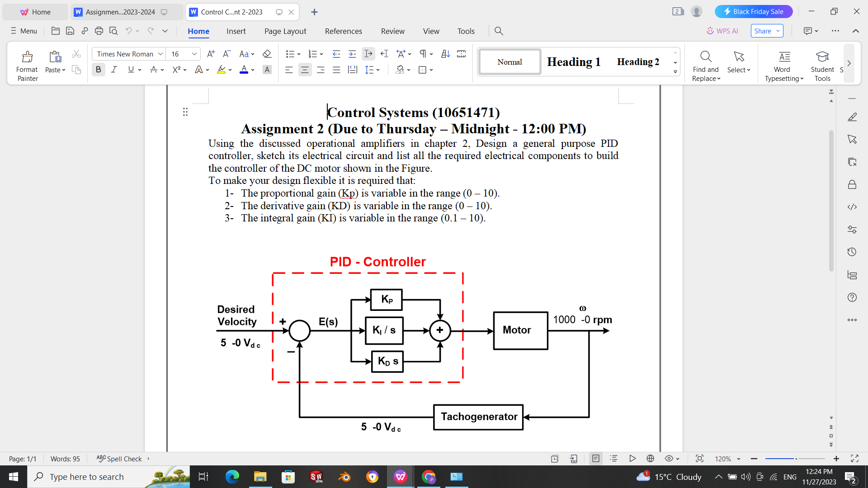Open Find and Replace
868x488 pixels.
705,63
